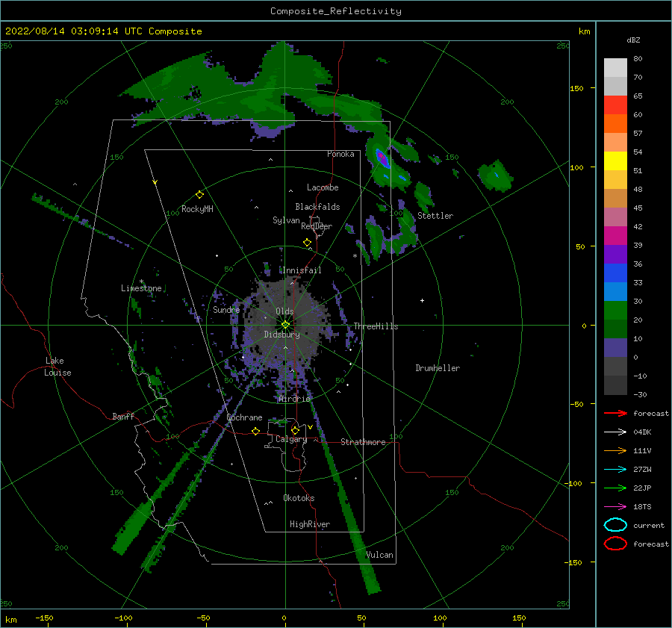Click the Okotoks label
672x628 pixels.
[299, 498]
